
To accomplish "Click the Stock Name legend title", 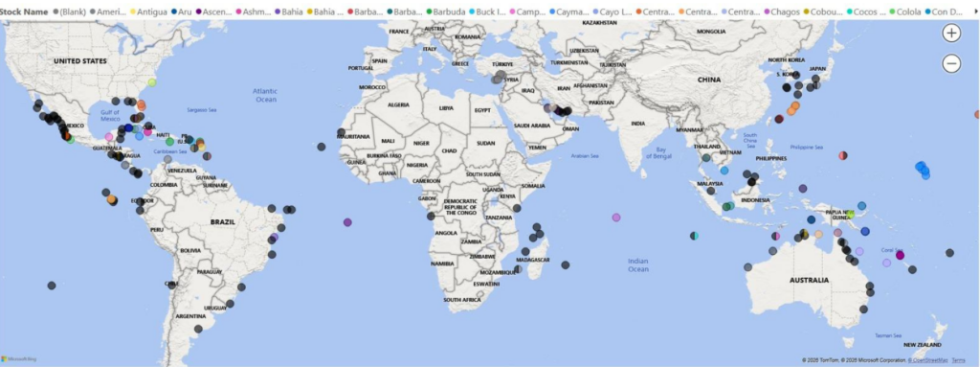I will (x=24, y=11).
